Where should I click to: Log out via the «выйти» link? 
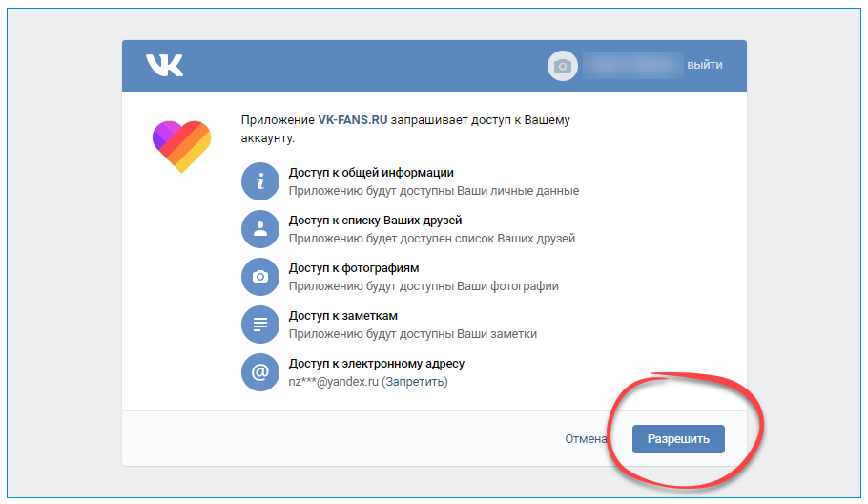(704, 65)
